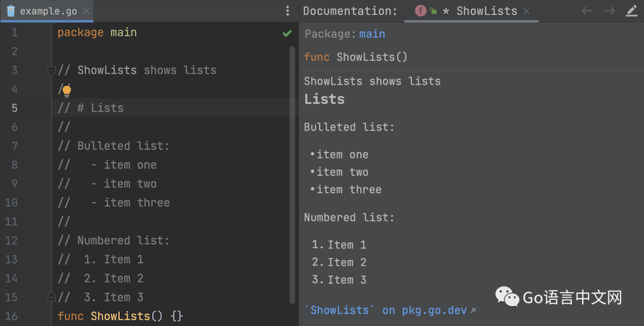Image resolution: width=644 pixels, height=326 pixels.
Task: Click the green inspection checkmark icon
Action: [287, 33]
